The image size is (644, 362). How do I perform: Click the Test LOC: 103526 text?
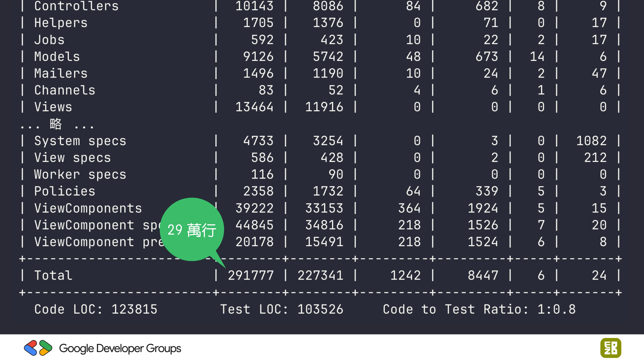point(282,309)
